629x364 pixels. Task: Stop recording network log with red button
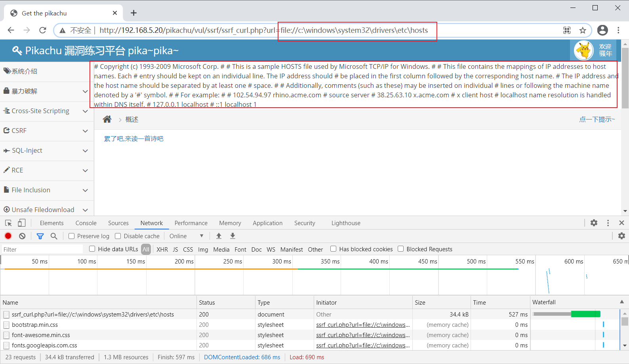8,236
